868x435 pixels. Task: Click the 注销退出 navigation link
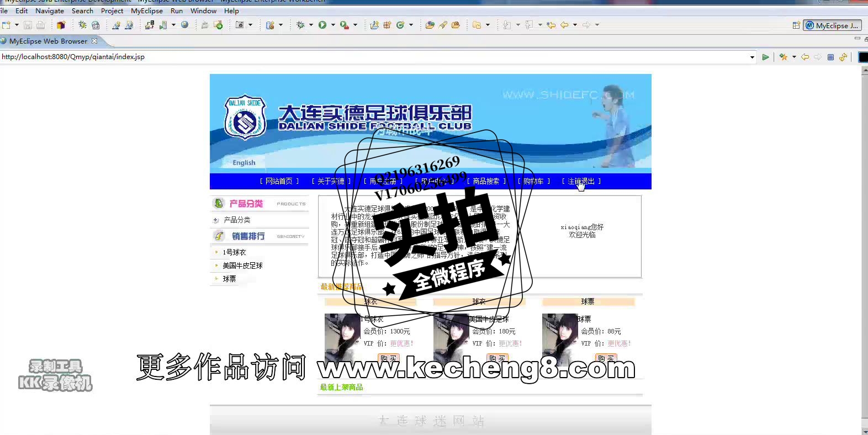click(581, 181)
